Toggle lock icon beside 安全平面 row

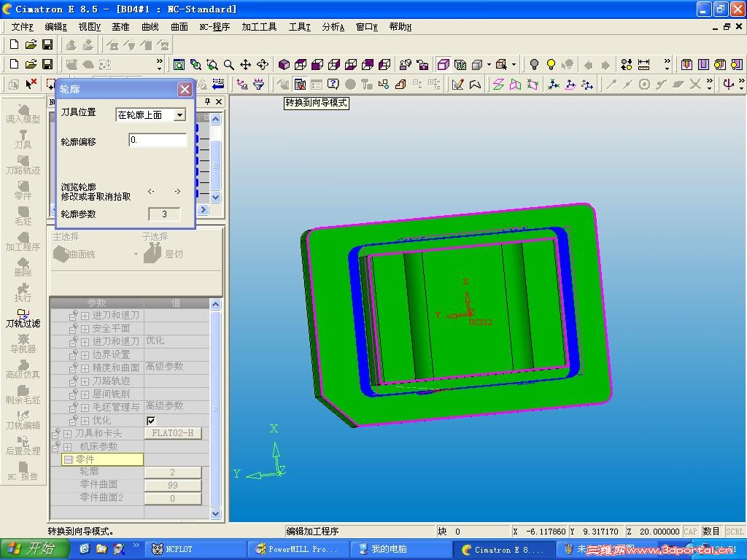(73, 329)
